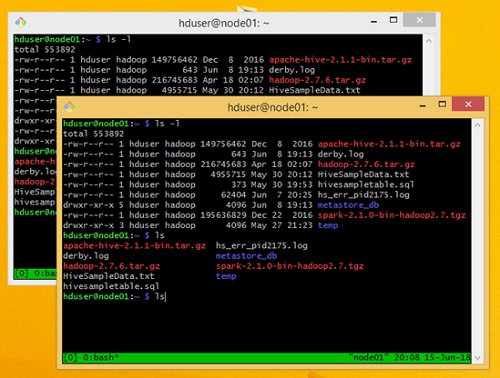Click derby.log in the short ls output
The image size is (500, 378).
[86, 256]
